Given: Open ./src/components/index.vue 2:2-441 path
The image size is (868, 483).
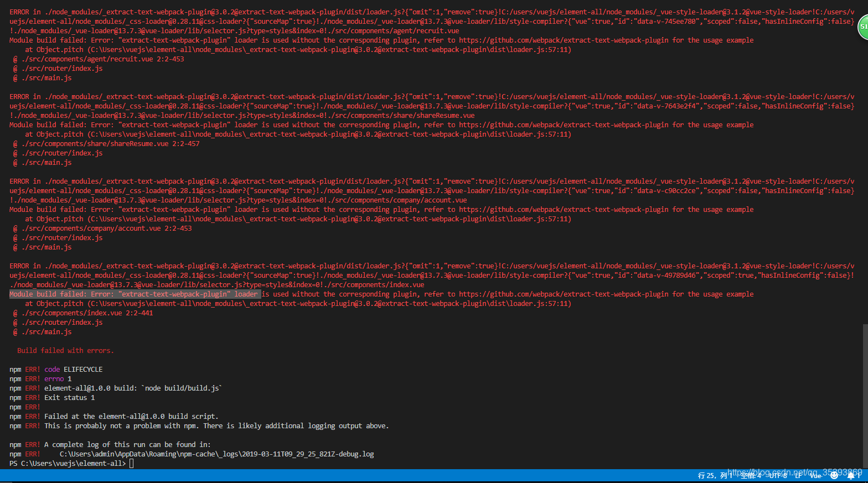Looking at the screenshot, I should (x=87, y=313).
